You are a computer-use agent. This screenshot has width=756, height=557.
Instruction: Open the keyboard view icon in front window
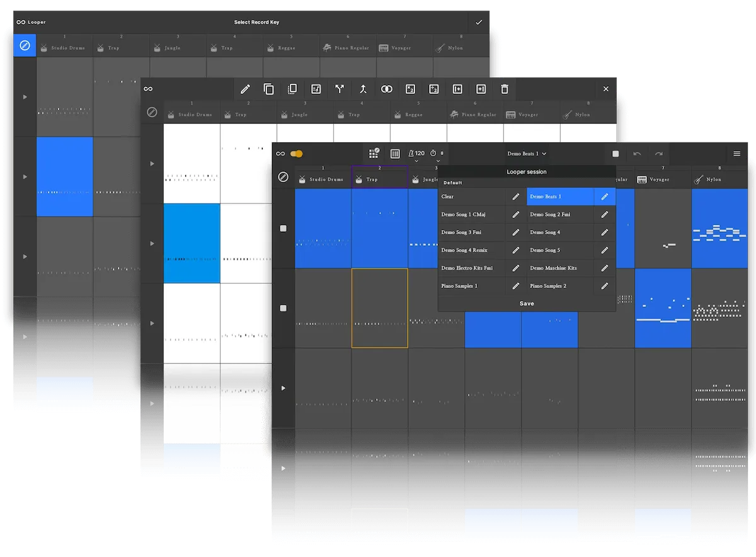point(396,154)
